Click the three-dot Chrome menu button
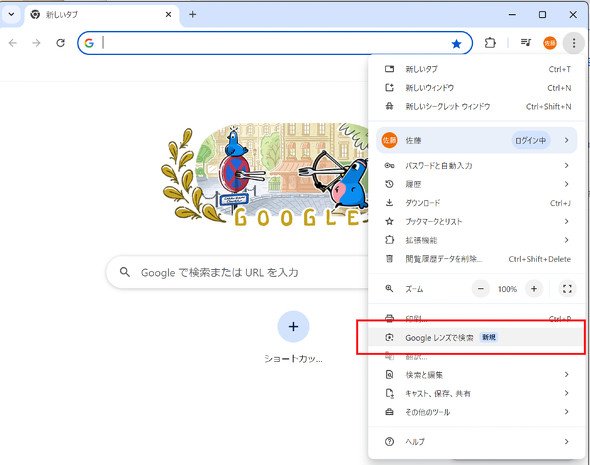The height and width of the screenshot is (465, 590). [574, 43]
